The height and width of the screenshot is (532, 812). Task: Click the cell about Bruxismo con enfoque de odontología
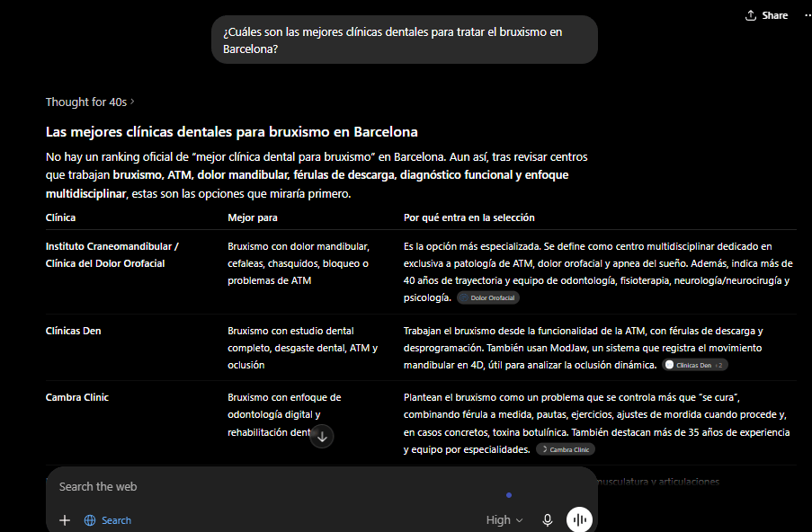pos(284,414)
